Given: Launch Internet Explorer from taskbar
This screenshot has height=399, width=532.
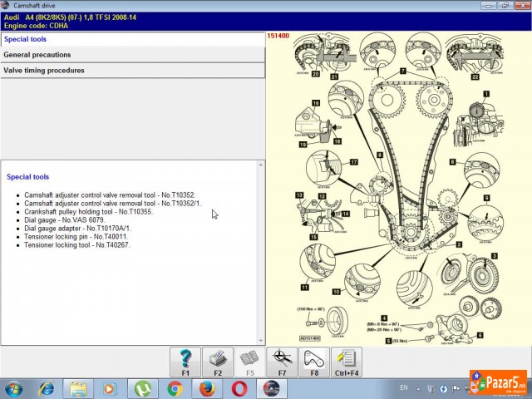Looking at the screenshot, I should 46,388.
